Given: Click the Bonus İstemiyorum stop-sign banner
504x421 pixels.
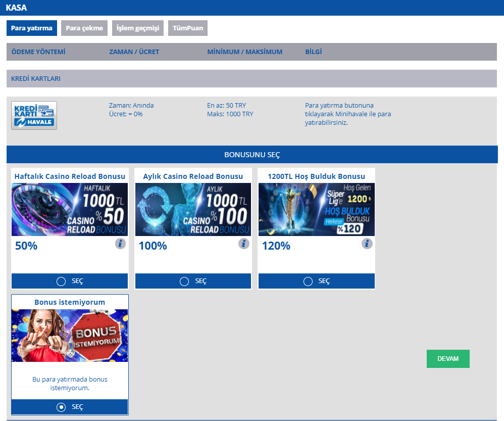Looking at the screenshot, I should pos(70,335).
